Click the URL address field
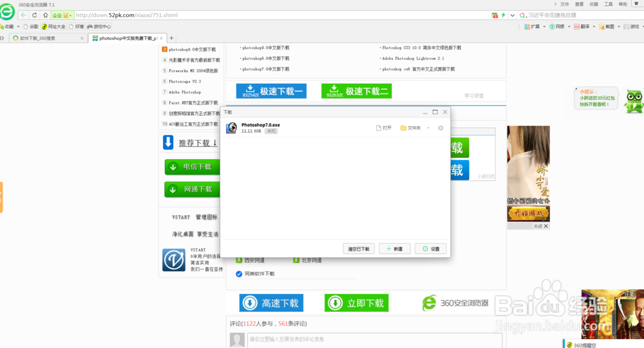 coord(281,15)
